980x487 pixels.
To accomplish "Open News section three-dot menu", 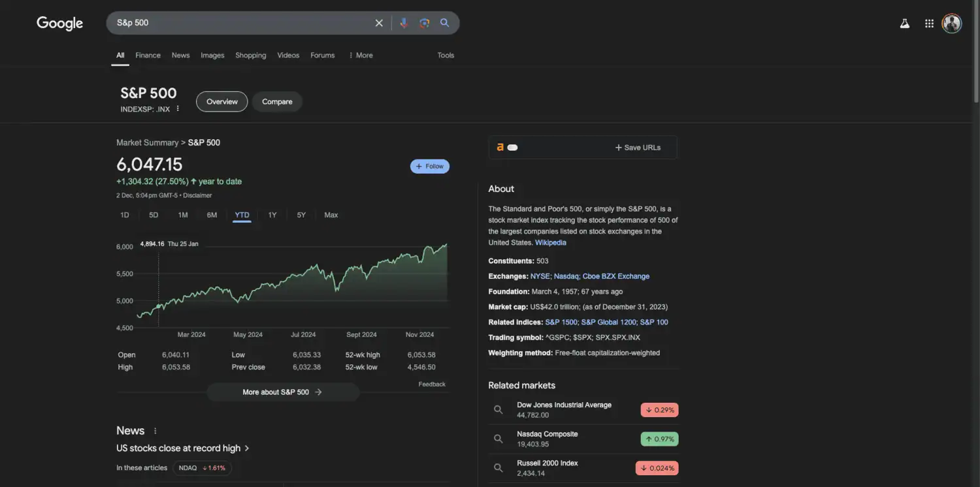I will 155,431.
